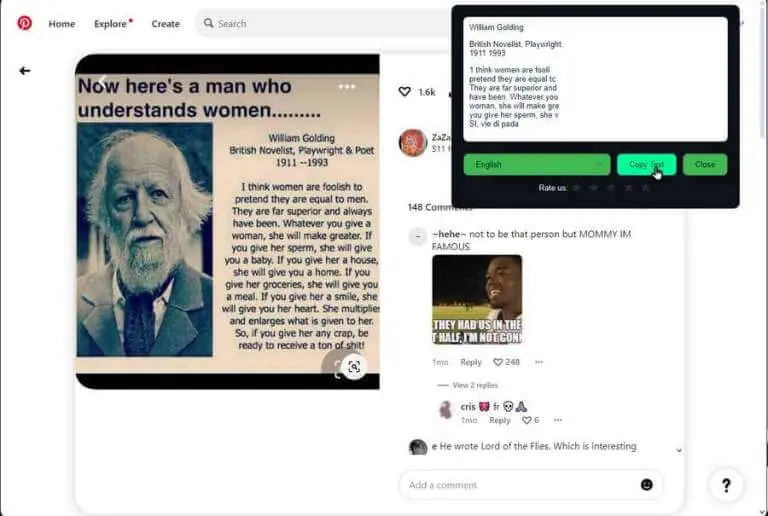Open the Explore menu item
Screen dimensions: 768x516
coord(111,23)
